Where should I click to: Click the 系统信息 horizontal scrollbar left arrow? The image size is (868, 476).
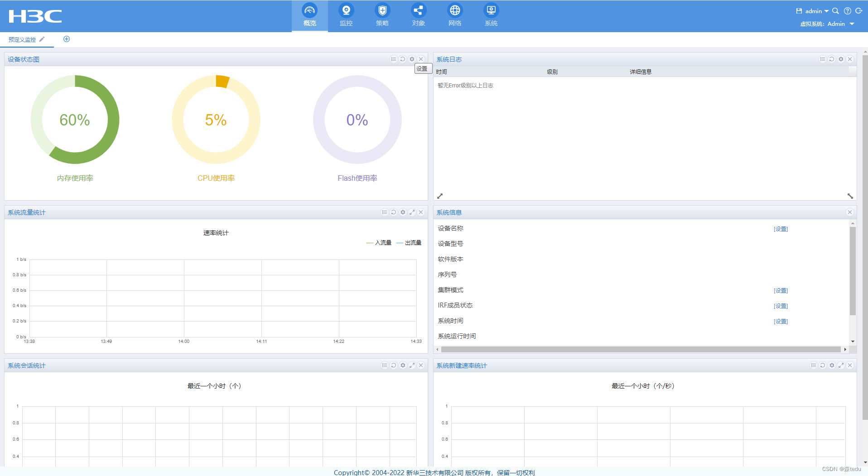(437, 349)
